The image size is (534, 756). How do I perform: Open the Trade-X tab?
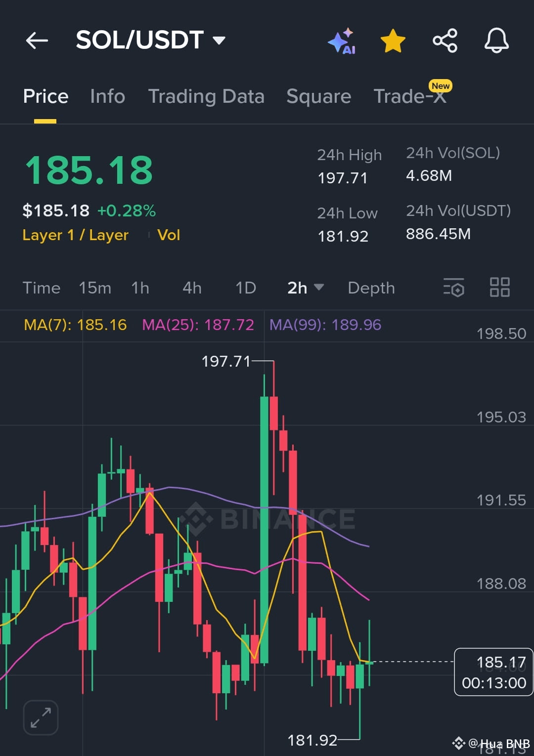tap(410, 96)
